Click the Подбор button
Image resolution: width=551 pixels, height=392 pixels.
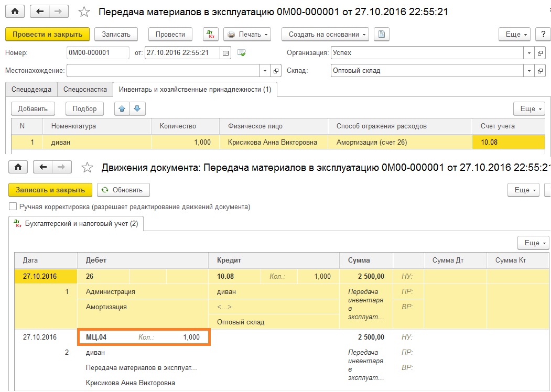click(x=84, y=109)
